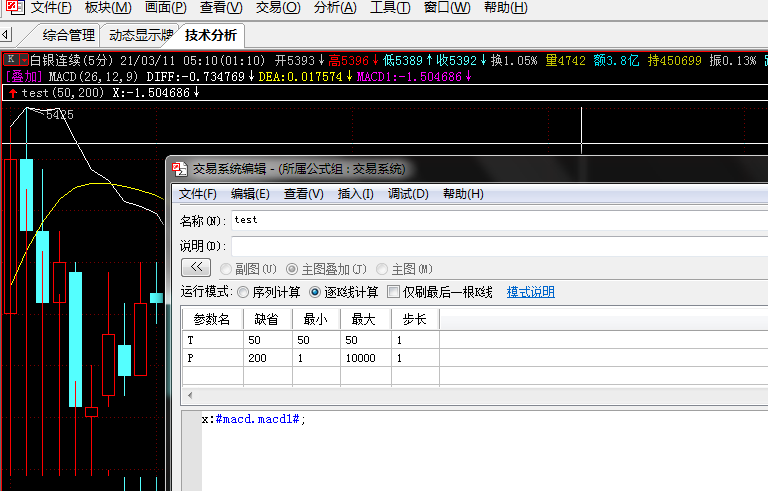Switch to the 综合管理 tab

(x=69, y=35)
